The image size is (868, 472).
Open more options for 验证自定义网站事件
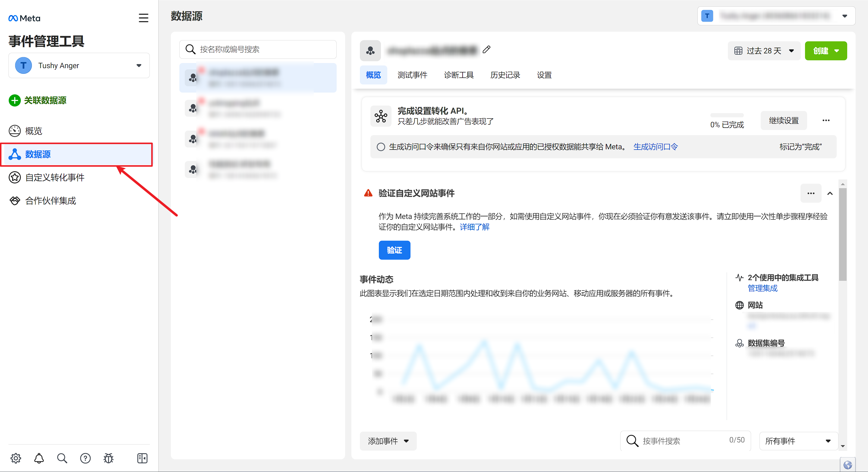point(811,193)
